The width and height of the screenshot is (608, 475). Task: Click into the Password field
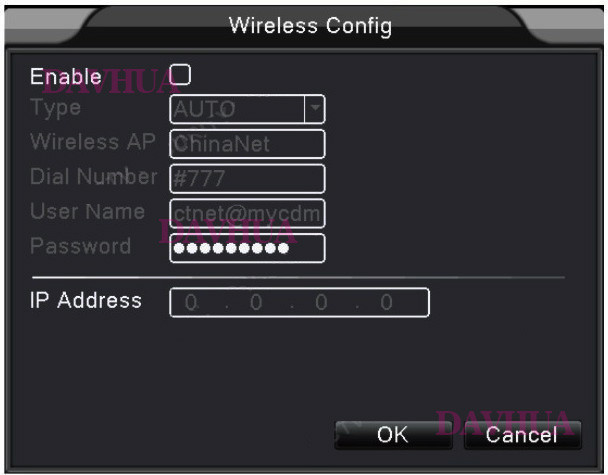pyautogui.click(x=248, y=248)
